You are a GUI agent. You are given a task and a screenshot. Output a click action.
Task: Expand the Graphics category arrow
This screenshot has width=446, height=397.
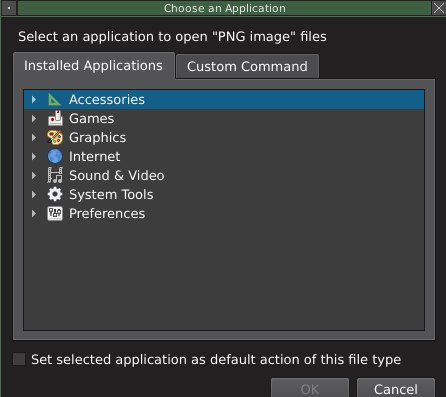34,137
